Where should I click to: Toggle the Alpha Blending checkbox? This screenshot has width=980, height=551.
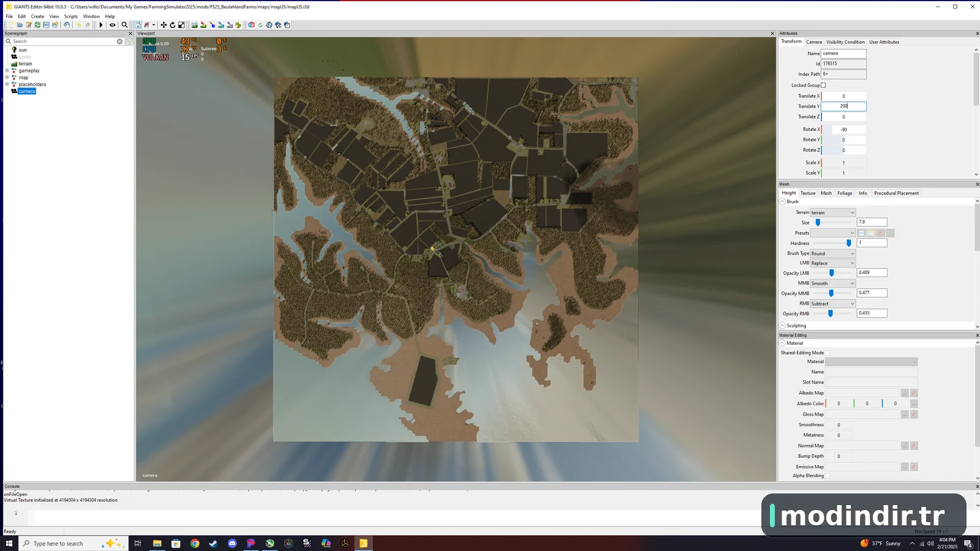[827, 476]
